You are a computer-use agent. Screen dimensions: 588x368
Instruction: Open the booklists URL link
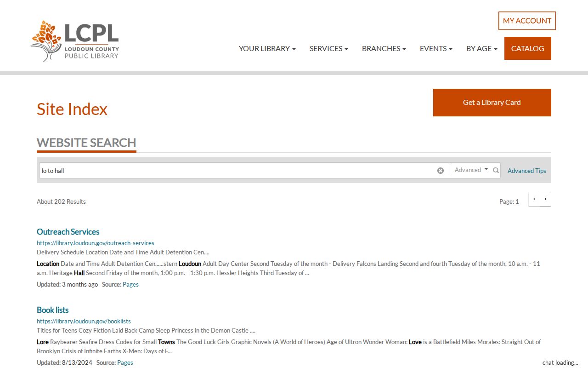[84, 321]
